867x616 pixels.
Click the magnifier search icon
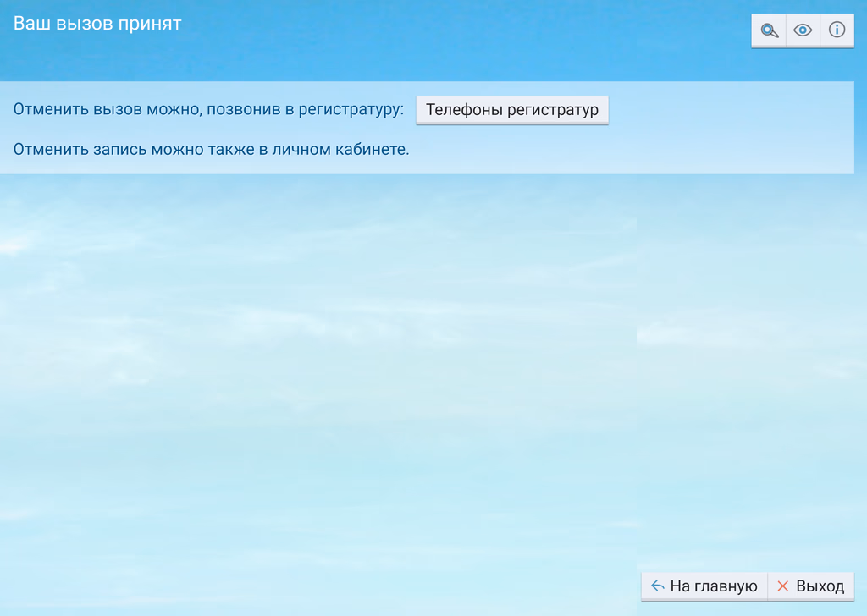769,30
